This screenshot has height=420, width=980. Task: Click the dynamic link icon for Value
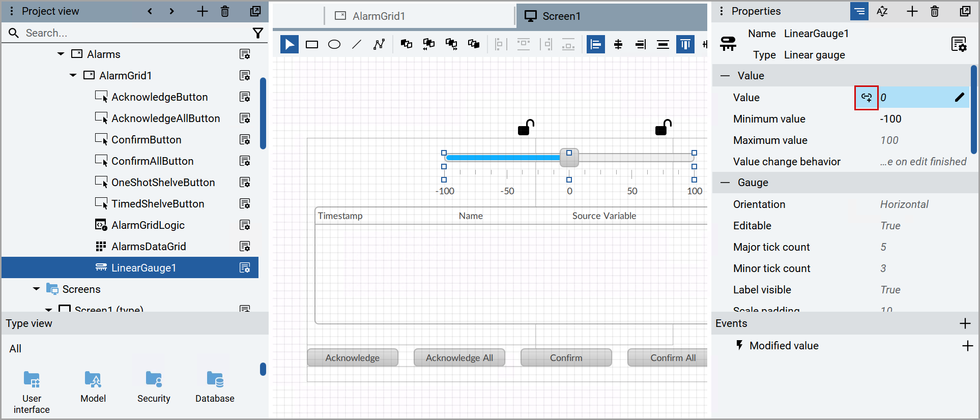[867, 97]
